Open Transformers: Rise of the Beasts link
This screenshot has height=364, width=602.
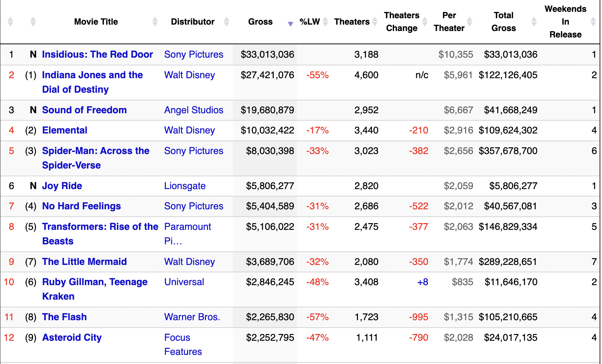pyautogui.click(x=100, y=234)
